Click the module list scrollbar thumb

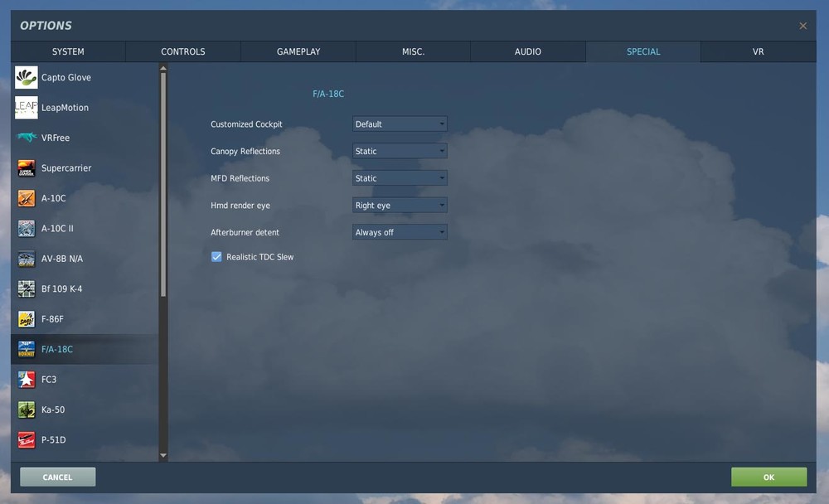click(x=162, y=185)
